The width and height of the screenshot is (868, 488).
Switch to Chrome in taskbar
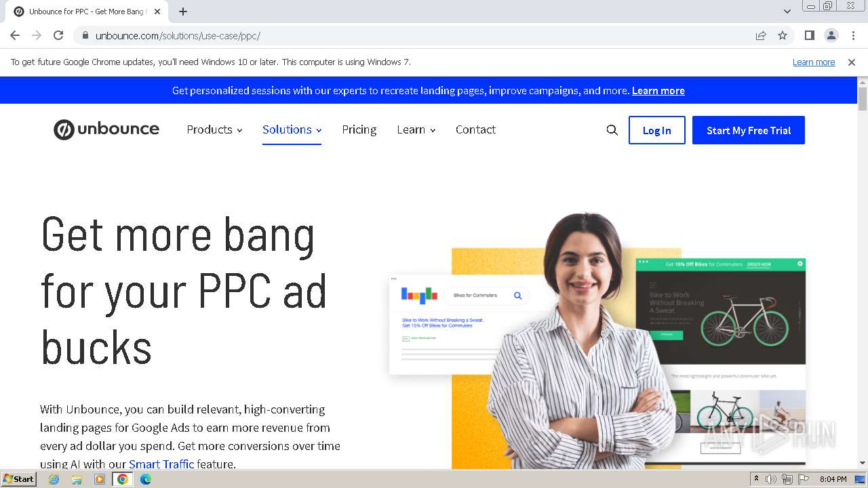click(123, 479)
